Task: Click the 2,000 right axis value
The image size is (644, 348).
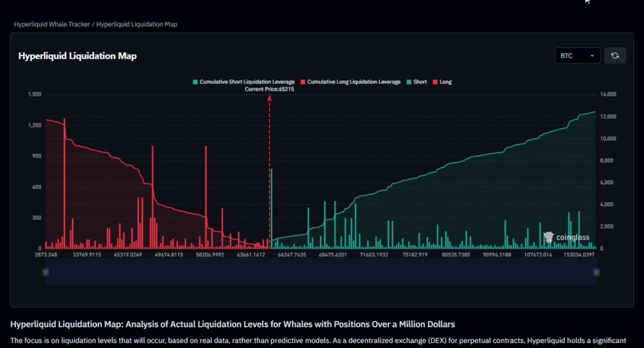Action: 607,227
